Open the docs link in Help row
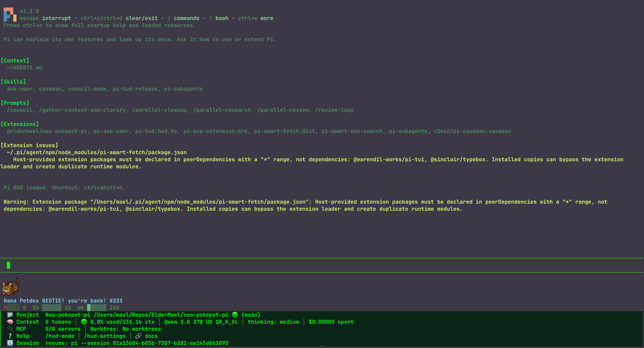This screenshot has height=348, width=644. pos(151,336)
